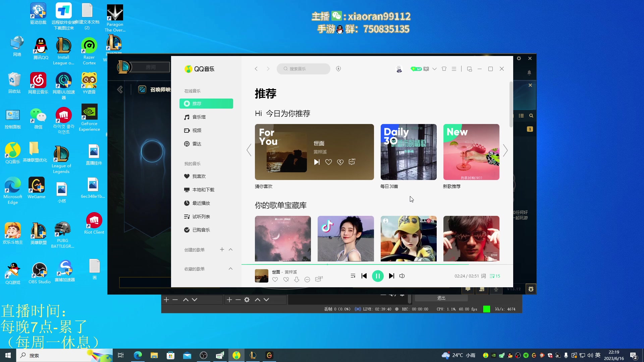The image size is (644, 362).
Task: Open comments for the playing song
Action: coord(319,279)
